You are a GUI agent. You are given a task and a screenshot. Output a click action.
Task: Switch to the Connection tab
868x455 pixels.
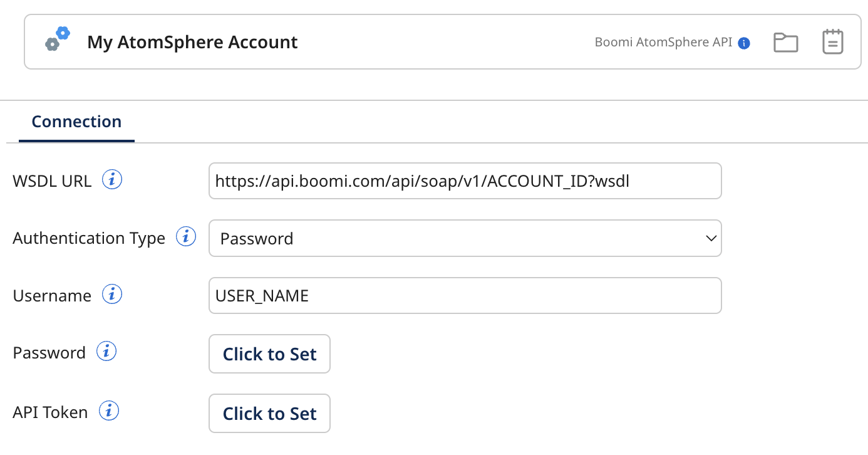click(x=76, y=121)
